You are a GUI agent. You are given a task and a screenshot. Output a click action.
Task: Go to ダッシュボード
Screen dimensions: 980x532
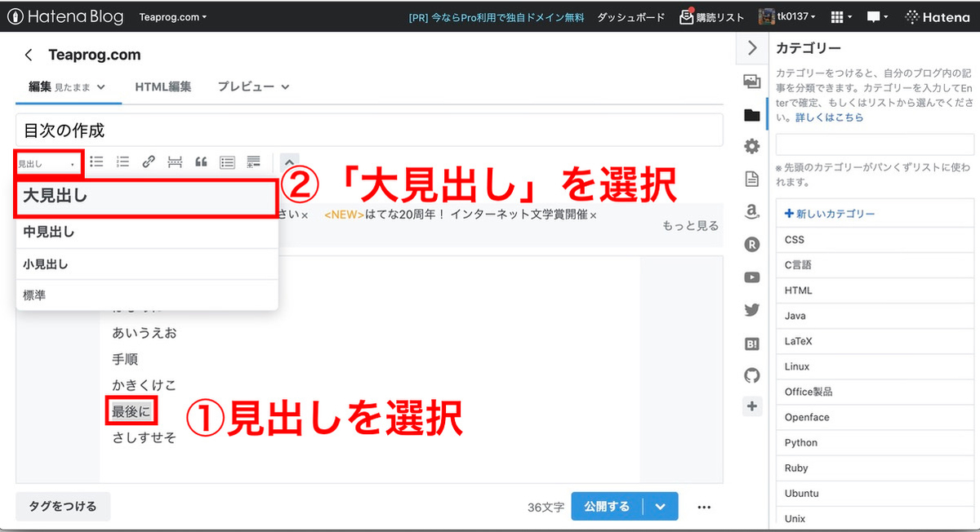click(x=631, y=17)
